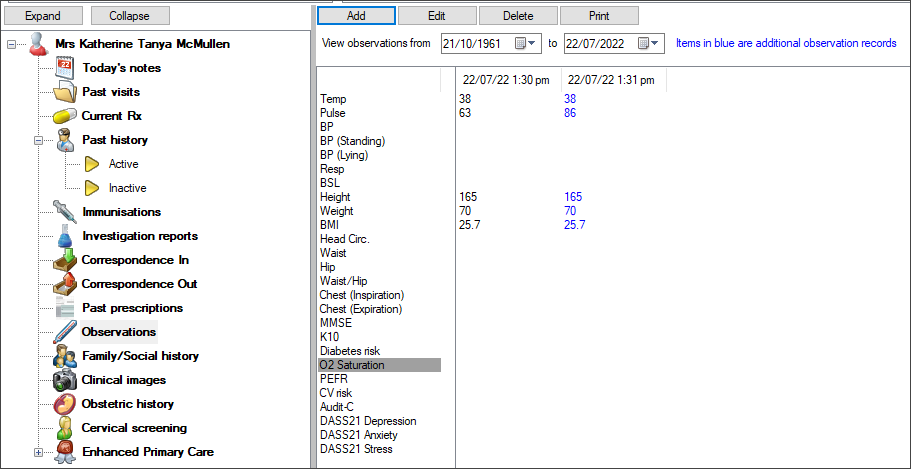Viewport: 911px width, 469px height.
Task: Open the Investigation reports tree item
Action: click(140, 236)
